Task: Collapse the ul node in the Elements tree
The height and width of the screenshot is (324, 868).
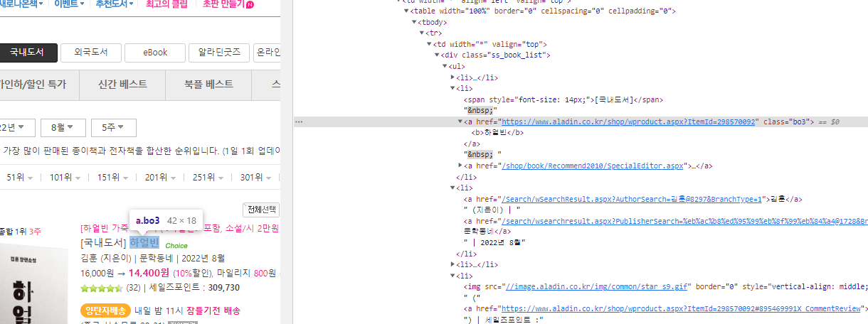Action: pyautogui.click(x=445, y=66)
